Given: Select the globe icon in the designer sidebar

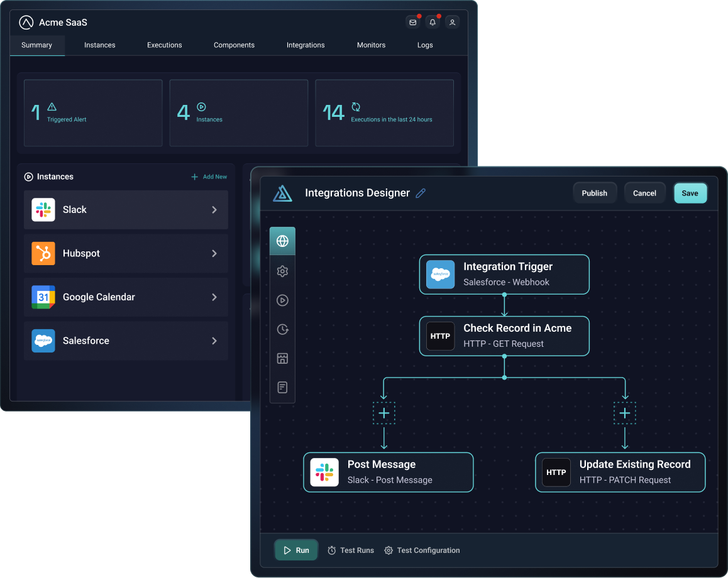Looking at the screenshot, I should tap(282, 241).
